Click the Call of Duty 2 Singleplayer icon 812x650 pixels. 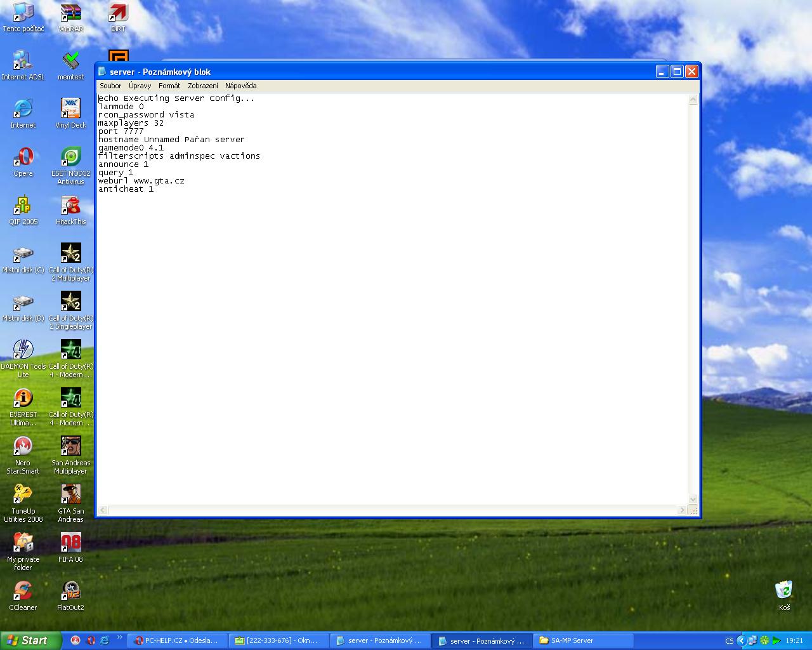[x=70, y=311]
